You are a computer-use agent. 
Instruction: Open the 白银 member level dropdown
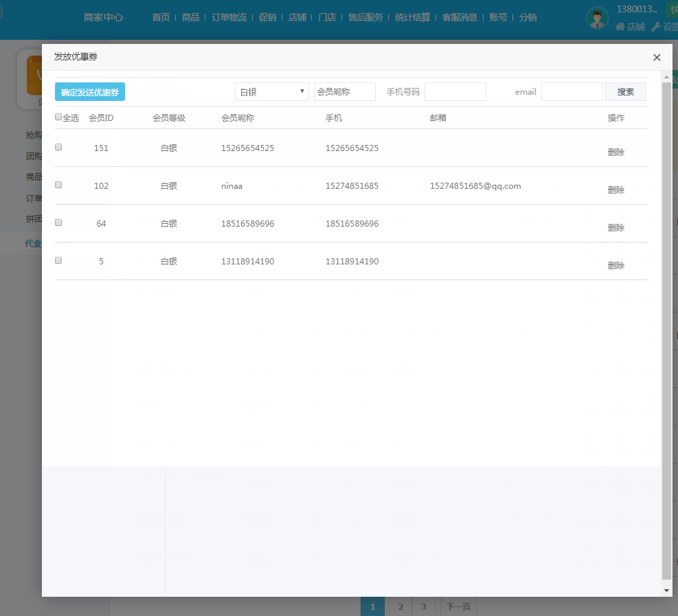(x=271, y=92)
